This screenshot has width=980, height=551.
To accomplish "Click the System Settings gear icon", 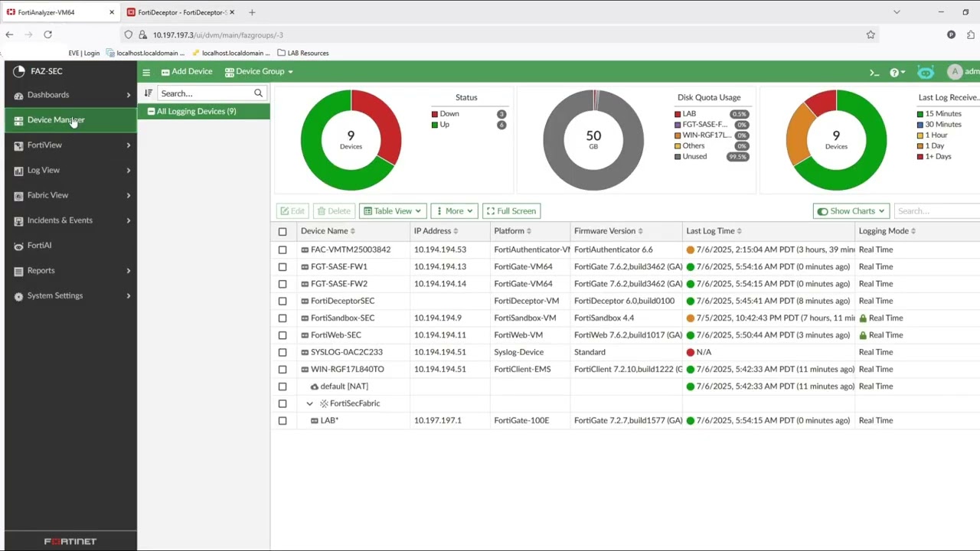I will [18, 296].
